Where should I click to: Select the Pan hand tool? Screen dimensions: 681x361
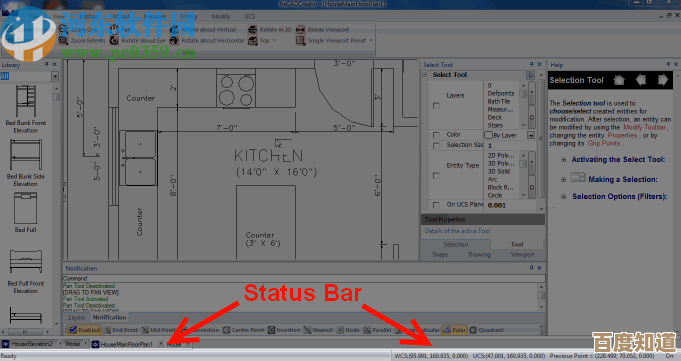(114, 30)
